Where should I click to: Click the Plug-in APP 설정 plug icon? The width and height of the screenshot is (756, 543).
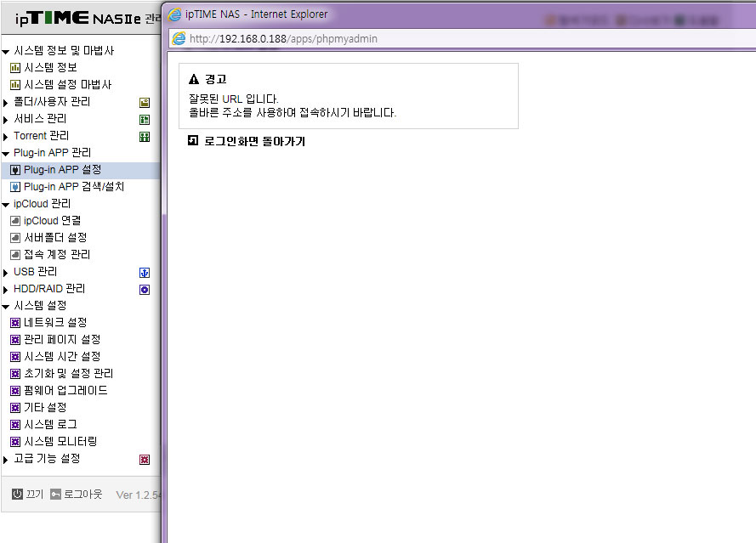point(15,170)
